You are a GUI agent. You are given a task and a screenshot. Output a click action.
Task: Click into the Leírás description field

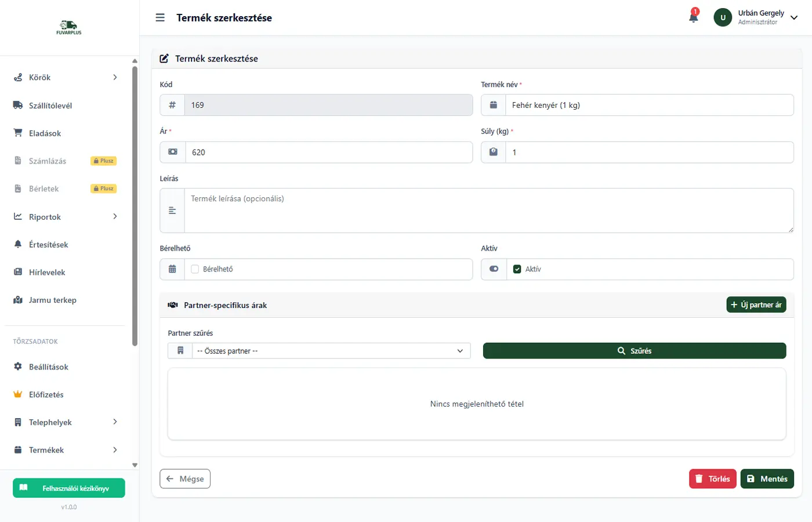(488, 211)
